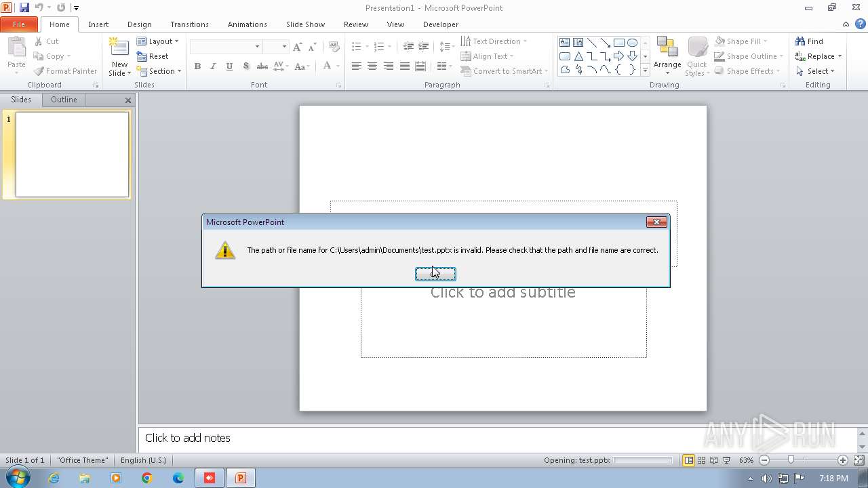This screenshot has width=868, height=488.
Task: Switch to the Animations tab
Action: pos(247,24)
